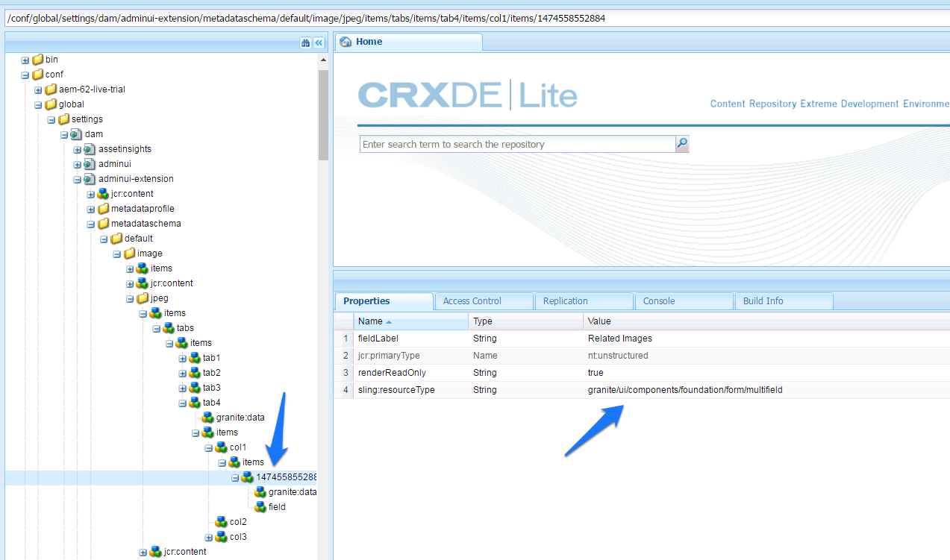Expand the adminui node
Screen dimensions: 950x560
pos(78,164)
